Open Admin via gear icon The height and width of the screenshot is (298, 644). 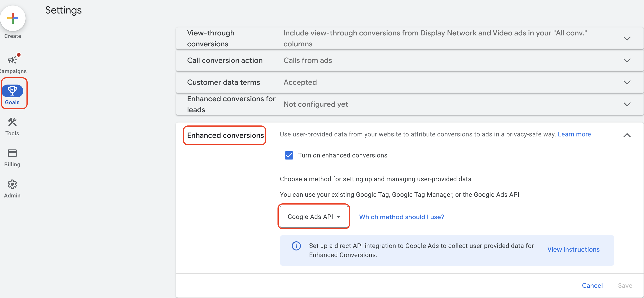pos(12,184)
